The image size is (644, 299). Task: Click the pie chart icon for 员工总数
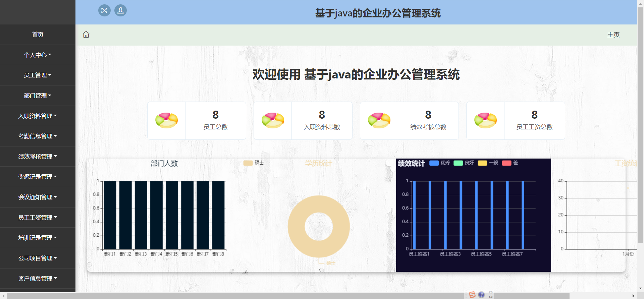166,121
